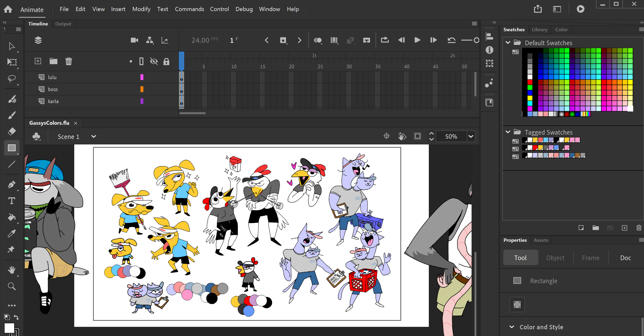The image size is (644, 336).
Task: Select the Lasso tool
Action: point(12,78)
